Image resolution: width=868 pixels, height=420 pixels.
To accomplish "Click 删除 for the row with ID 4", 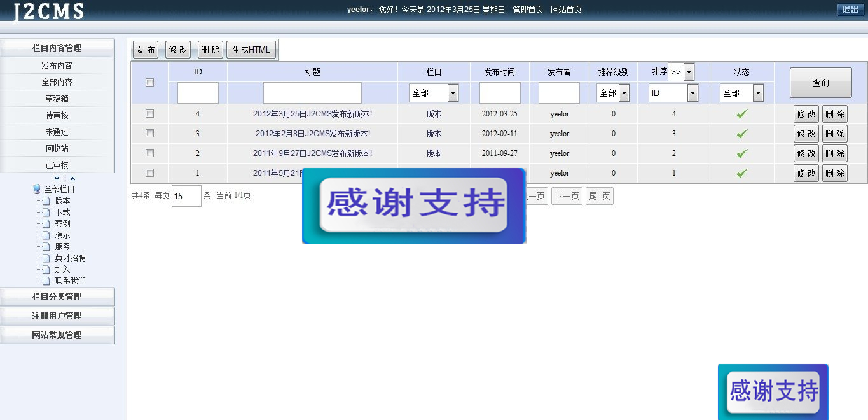I will point(835,114).
